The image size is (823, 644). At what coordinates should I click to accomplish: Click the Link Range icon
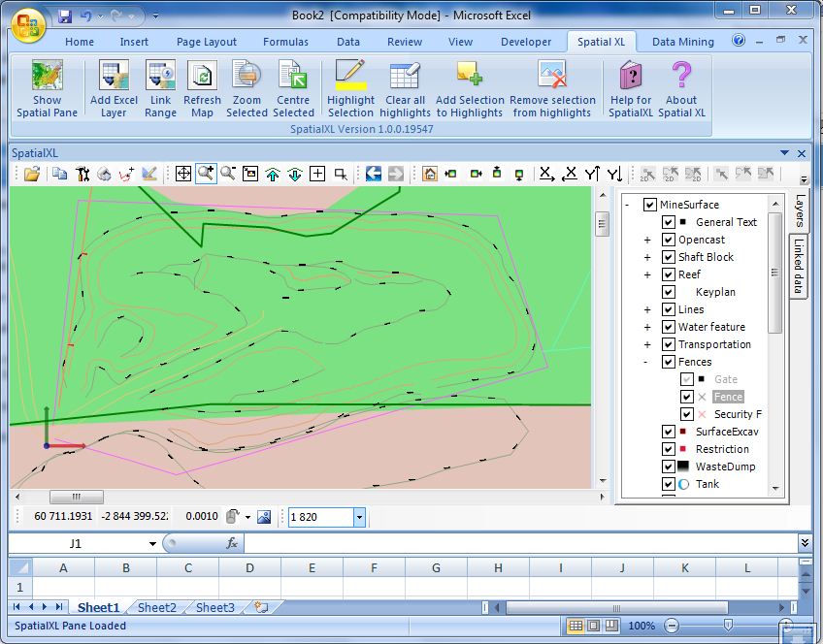coord(160,77)
